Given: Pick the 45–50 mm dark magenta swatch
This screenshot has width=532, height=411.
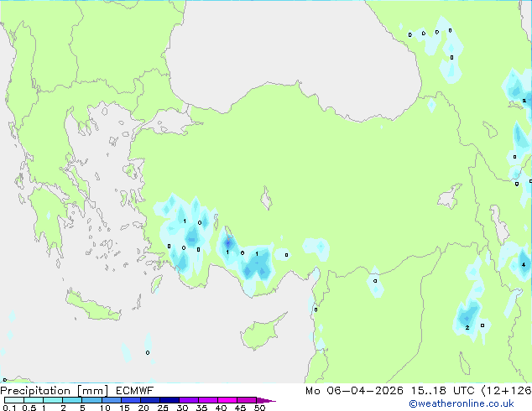Looking at the screenshot, I should click(x=247, y=400).
